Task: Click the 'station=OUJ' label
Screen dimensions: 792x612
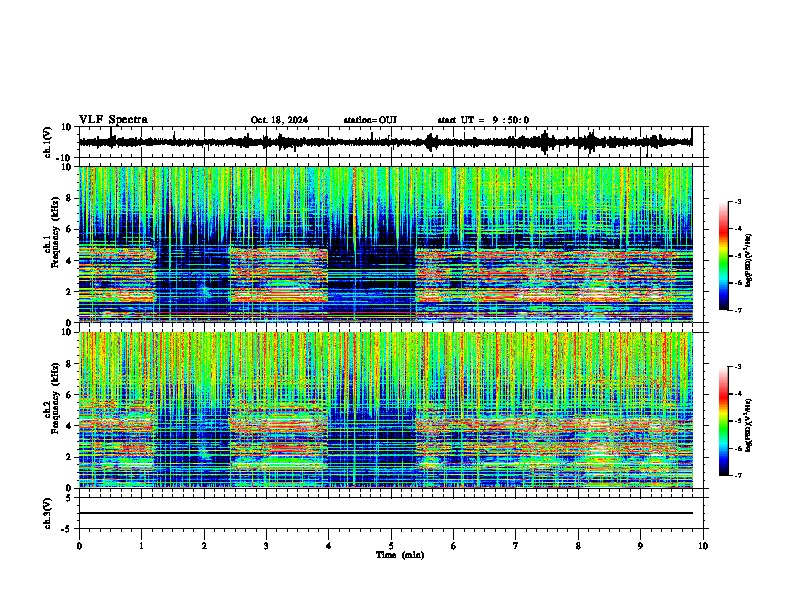Action: pyautogui.click(x=370, y=120)
